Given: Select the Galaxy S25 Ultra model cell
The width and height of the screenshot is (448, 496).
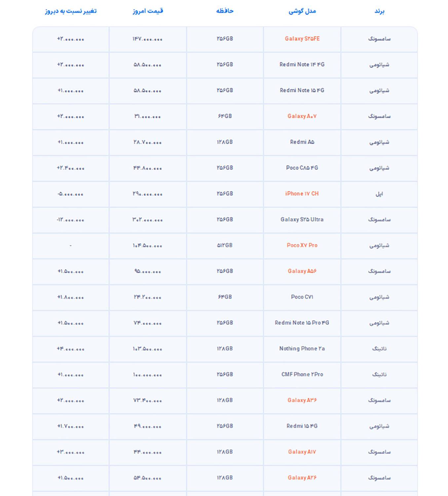Looking at the screenshot, I should click(x=302, y=220).
